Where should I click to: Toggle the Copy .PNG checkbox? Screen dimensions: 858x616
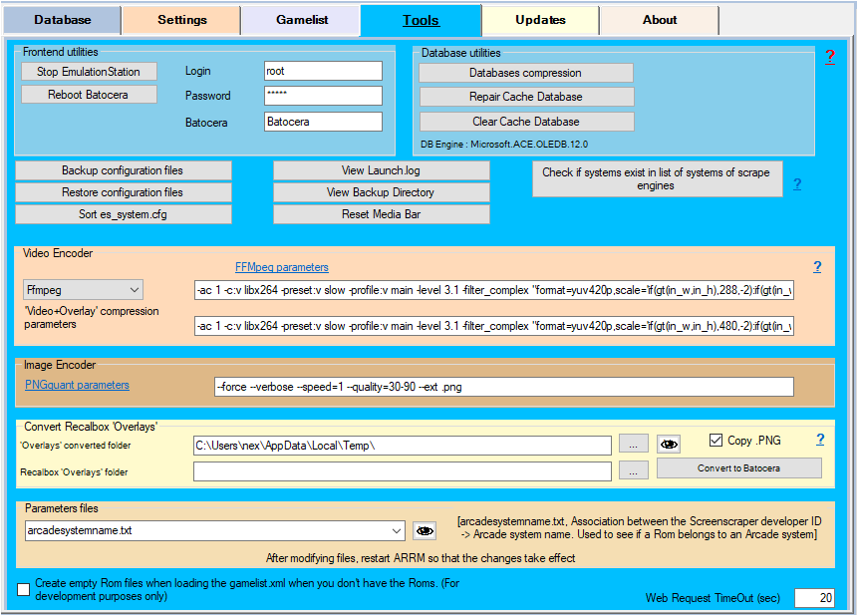(715, 441)
